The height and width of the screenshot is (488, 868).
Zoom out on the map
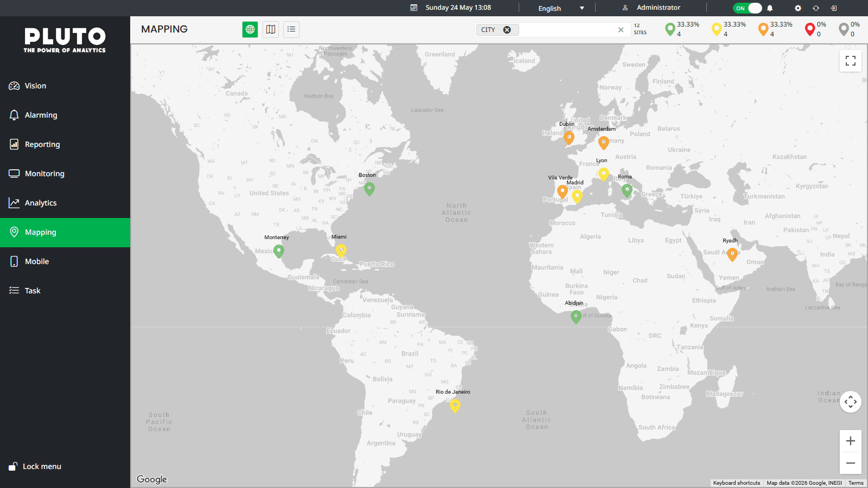click(x=851, y=463)
